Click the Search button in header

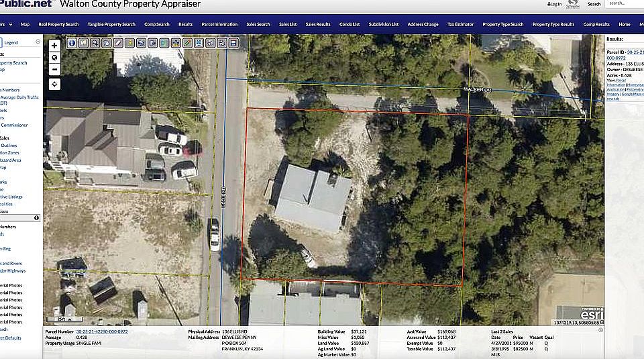tap(594, 4)
